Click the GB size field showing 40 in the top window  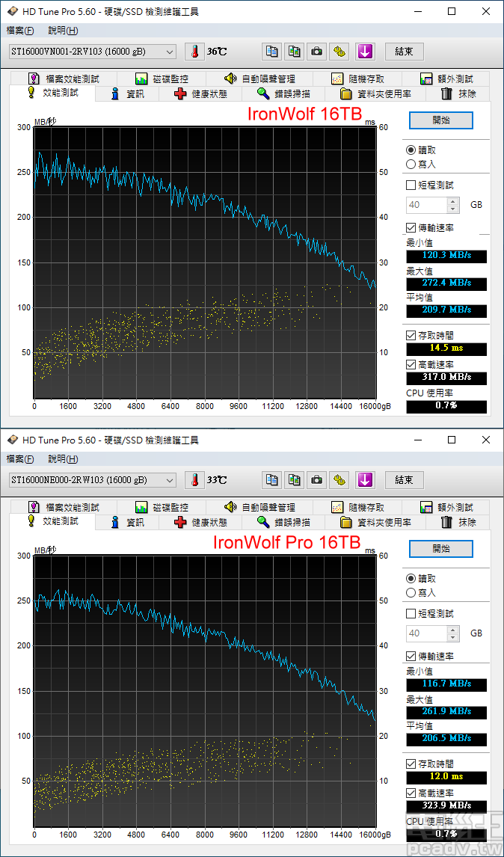coord(426,205)
